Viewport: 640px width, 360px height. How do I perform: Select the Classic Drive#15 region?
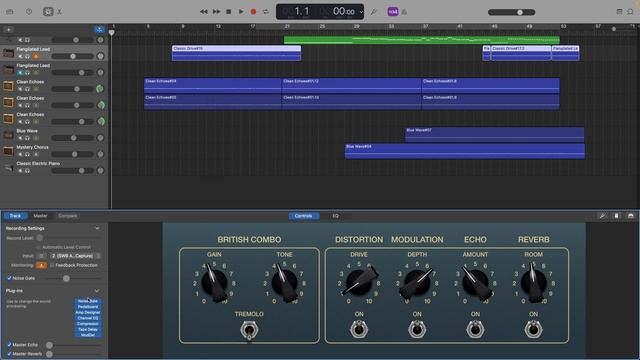[236, 53]
